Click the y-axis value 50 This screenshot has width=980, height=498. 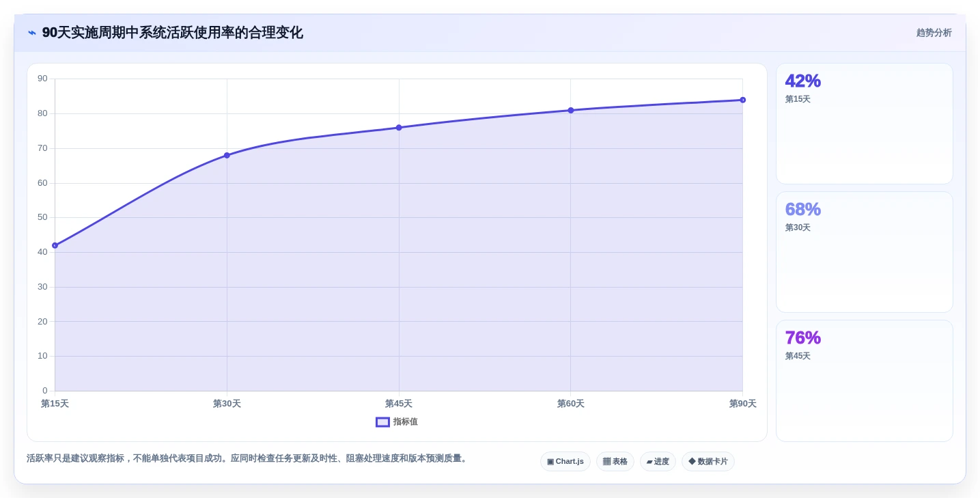coord(42,217)
